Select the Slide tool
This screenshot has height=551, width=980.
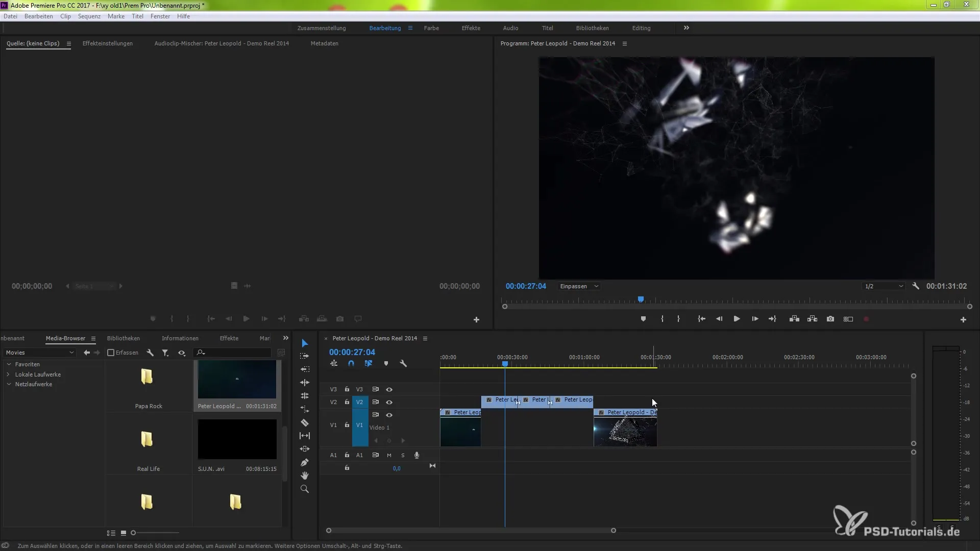click(x=305, y=449)
